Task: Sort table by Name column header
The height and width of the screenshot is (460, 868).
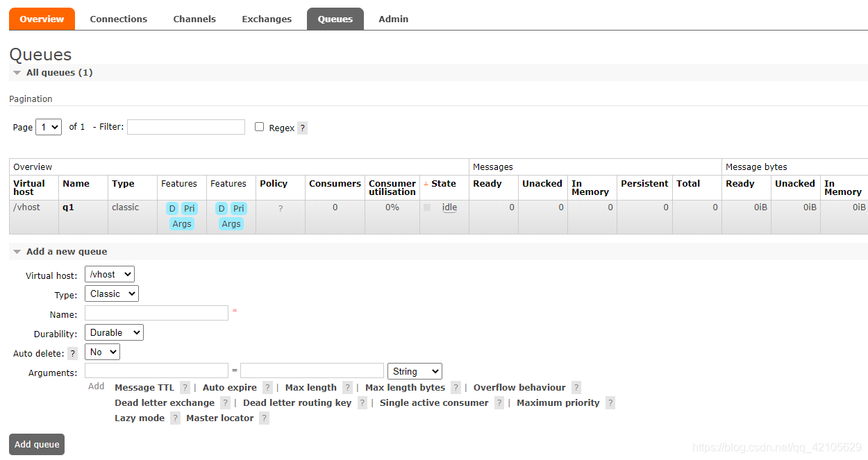Action: point(76,184)
